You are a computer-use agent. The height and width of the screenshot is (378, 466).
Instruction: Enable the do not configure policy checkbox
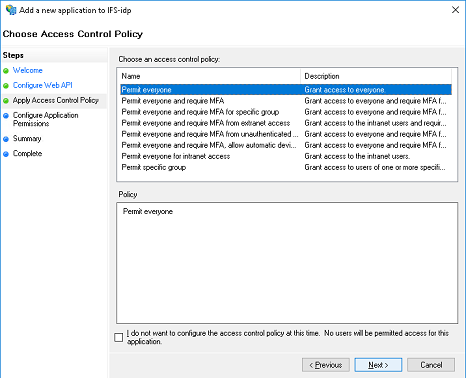[118, 337]
